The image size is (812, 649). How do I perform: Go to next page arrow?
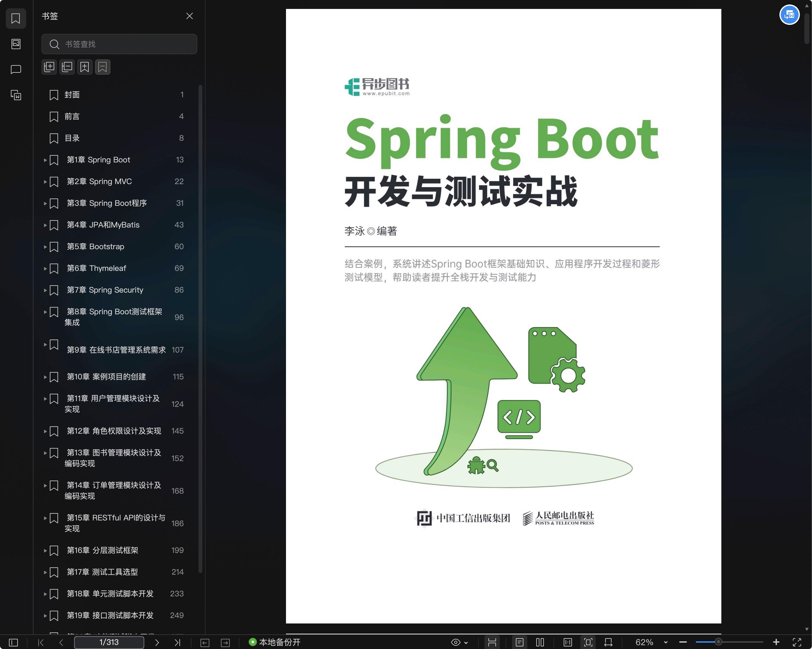pos(157,642)
